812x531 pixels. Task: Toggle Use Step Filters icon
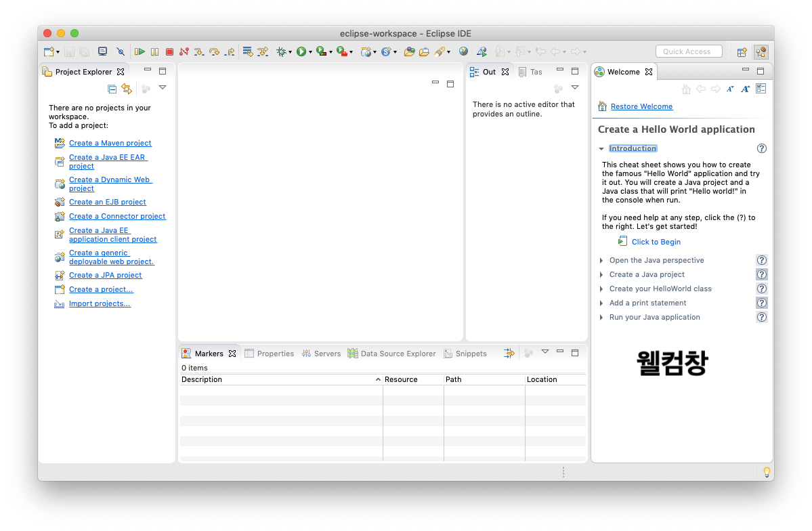click(x=263, y=51)
